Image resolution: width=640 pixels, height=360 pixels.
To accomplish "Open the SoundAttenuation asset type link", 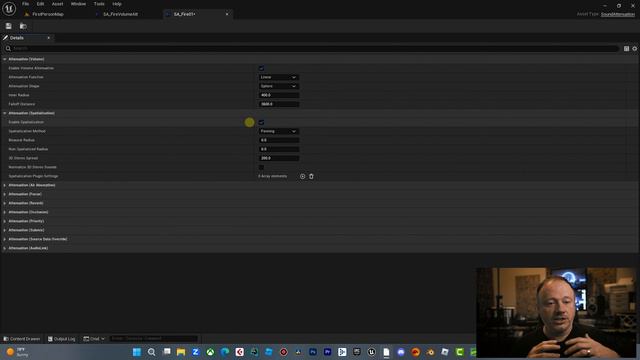I will [x=618, y=14].
